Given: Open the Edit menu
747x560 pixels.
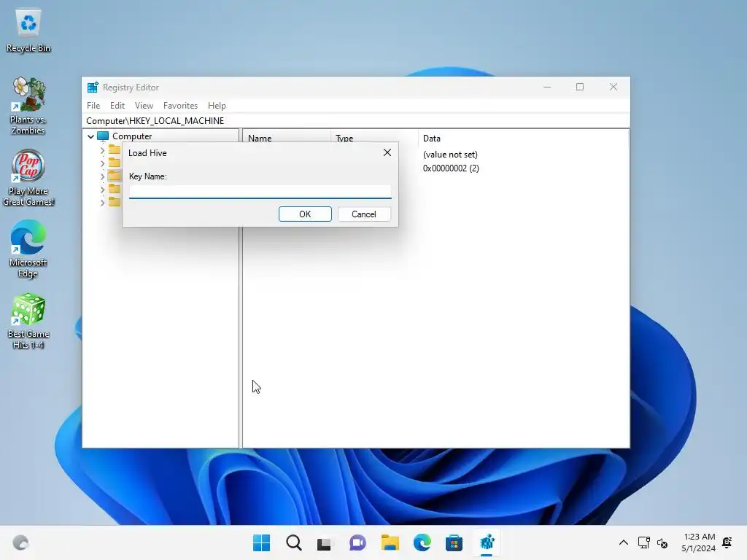Looking at the screenshot, I should [117, 106].
